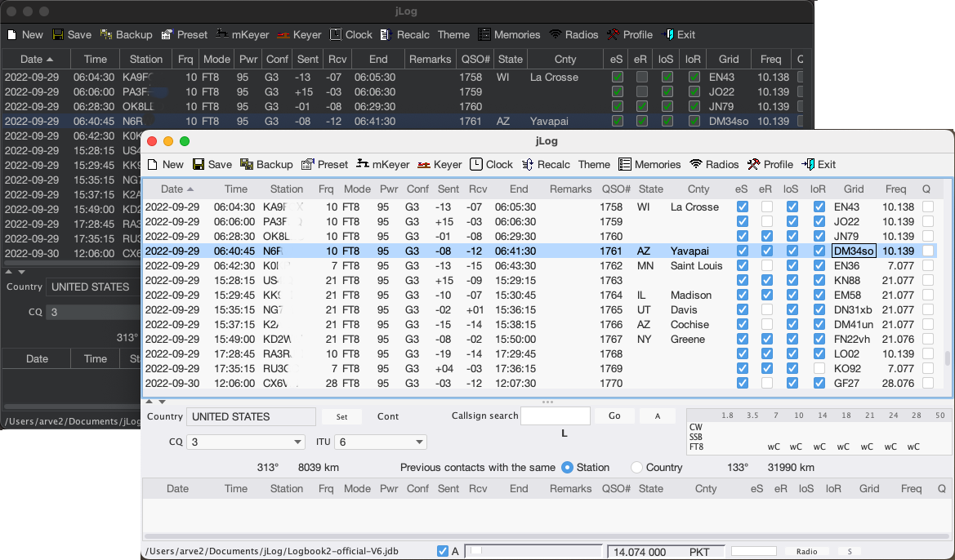Screen dimensions: 955x560
Task: Open the ITU zone dropdown showing 6
Action: point(380,442)
